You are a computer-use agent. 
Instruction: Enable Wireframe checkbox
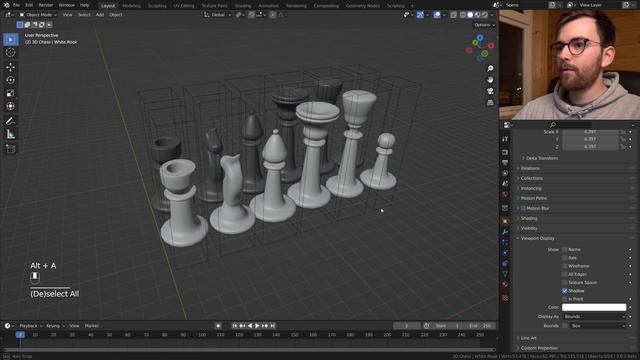click(564, 266)
